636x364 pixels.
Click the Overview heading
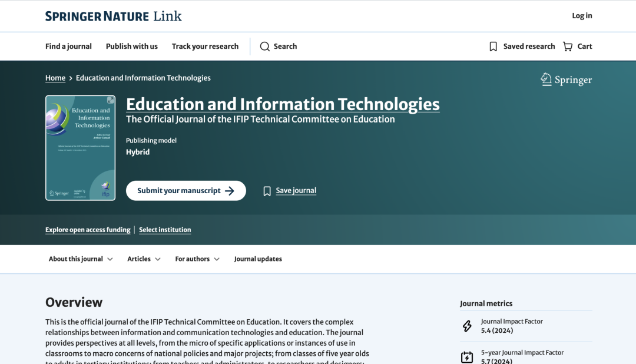pos(74,302)
